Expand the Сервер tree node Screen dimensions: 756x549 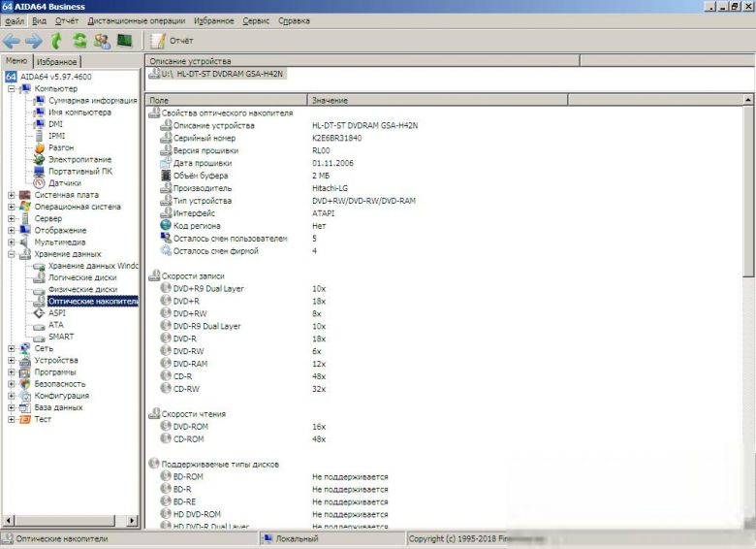pos(11,218)
